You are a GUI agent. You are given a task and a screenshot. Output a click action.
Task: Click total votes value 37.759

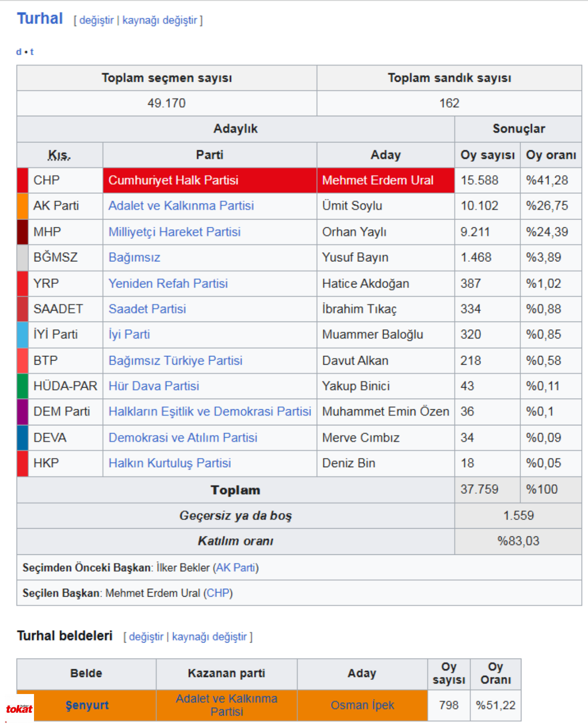[480, 489]
